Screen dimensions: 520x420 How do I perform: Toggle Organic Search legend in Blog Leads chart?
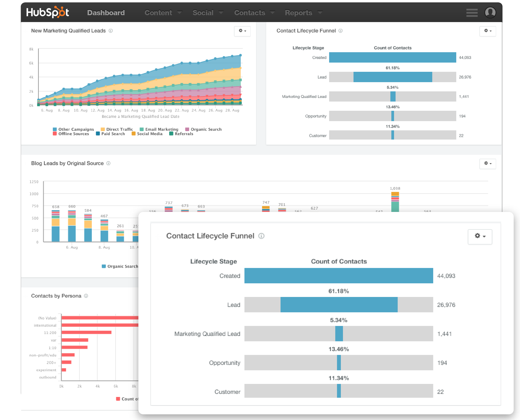[120, 266]
